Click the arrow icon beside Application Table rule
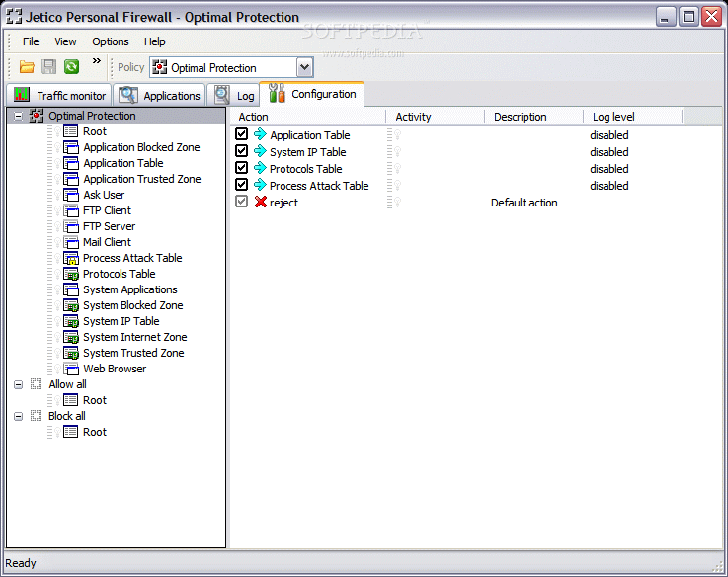 (260, 134)
